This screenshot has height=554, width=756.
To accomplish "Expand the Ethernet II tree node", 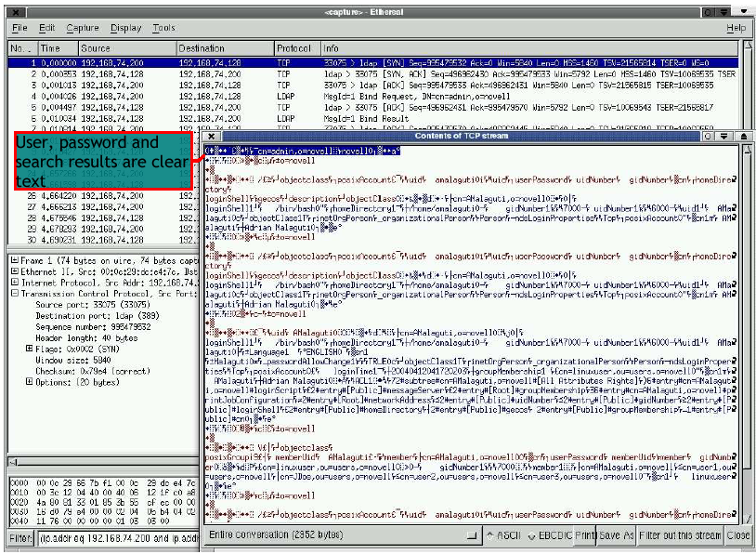I will [15, 271].
